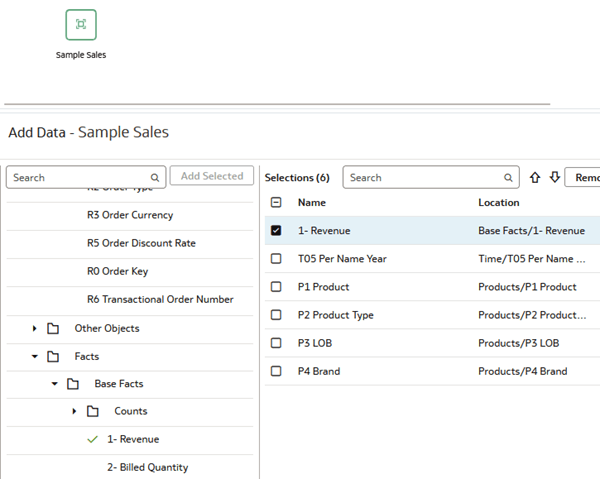Click the Counts folder icon
600x479 pixels.
point(93,411)
